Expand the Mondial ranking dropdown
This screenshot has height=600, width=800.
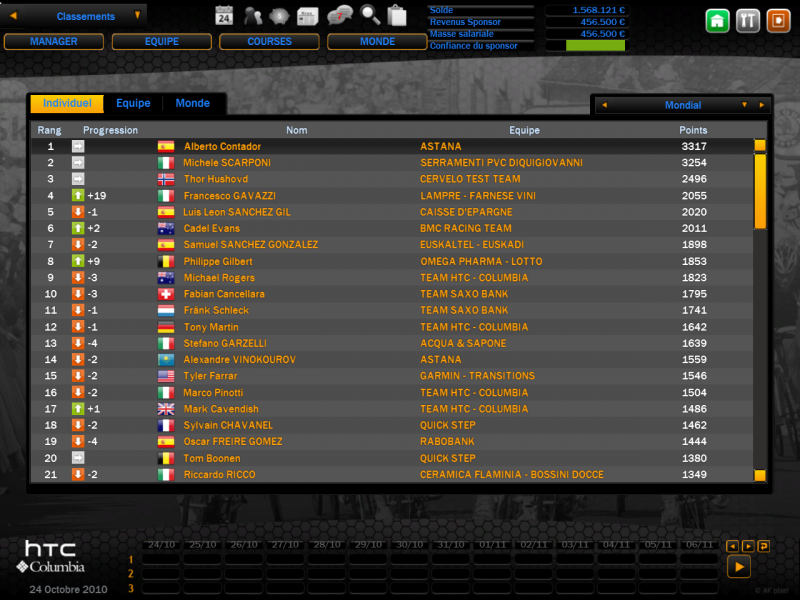click(x=744, y=105)
